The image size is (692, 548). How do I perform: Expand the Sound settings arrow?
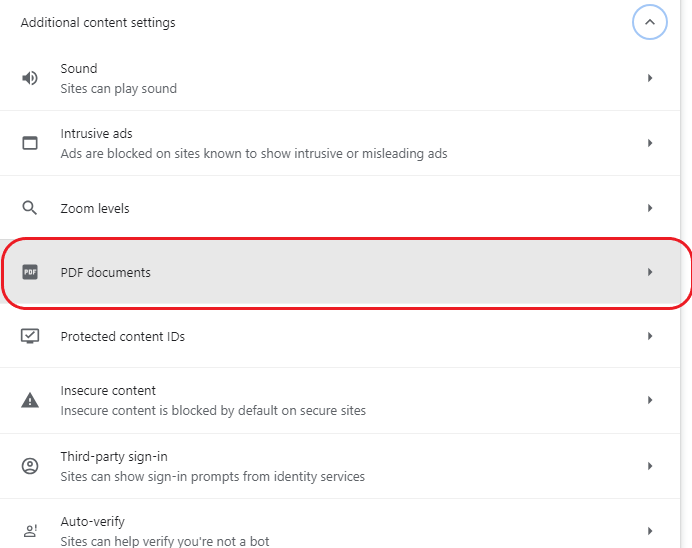tap(650, 78)
